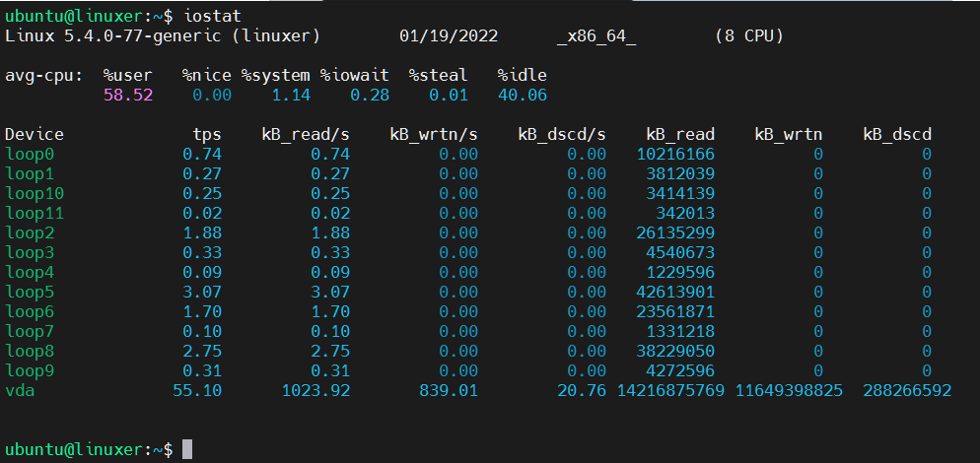Image resolution: width=980 pixels, height=463 pixels.
Task: Click the architecture text '_x86_64_'
Action: pyautogui.click(x=596, y=35)
